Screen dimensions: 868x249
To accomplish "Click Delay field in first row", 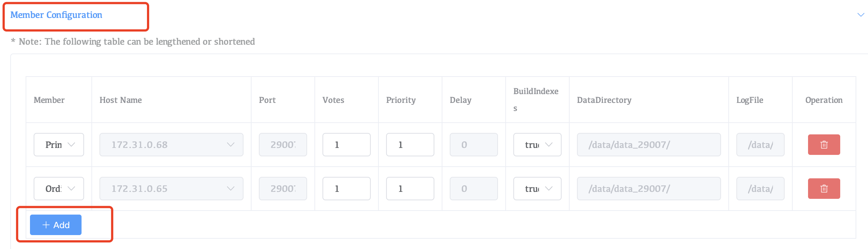I will coord(473,145).
